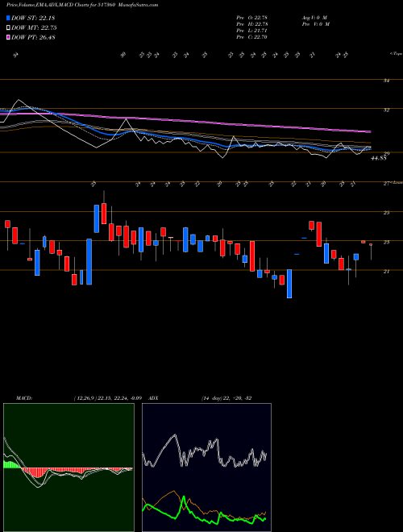Click the 23 axis label on candlestick chart
Image resolution: width=403 pixels, height=532 pixels.
pyautogui.click(x=387, y=243)
